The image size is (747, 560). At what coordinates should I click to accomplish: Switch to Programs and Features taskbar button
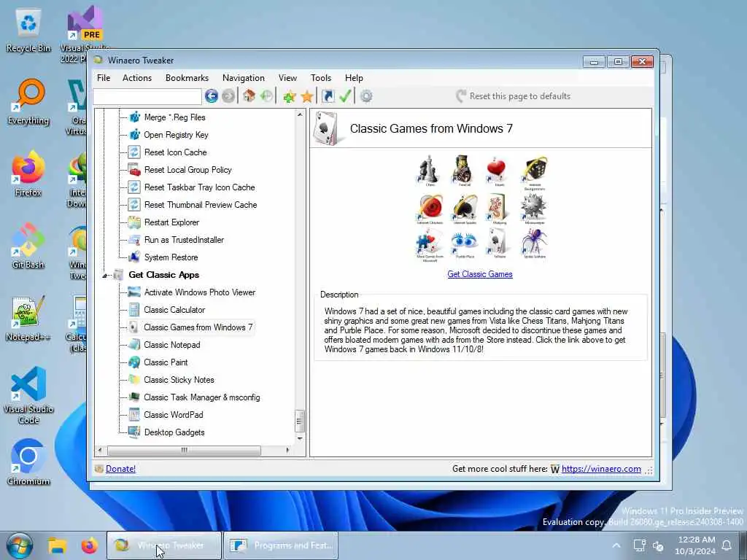(x=281, y=545)
